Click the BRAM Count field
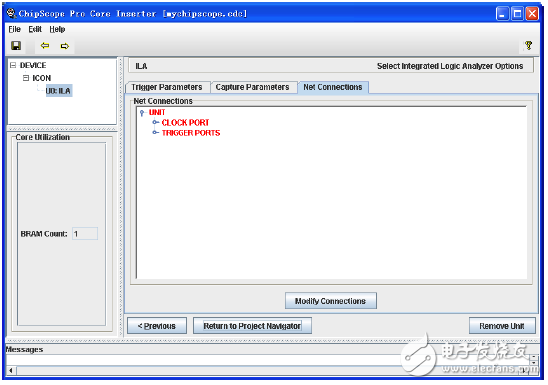 85,234
